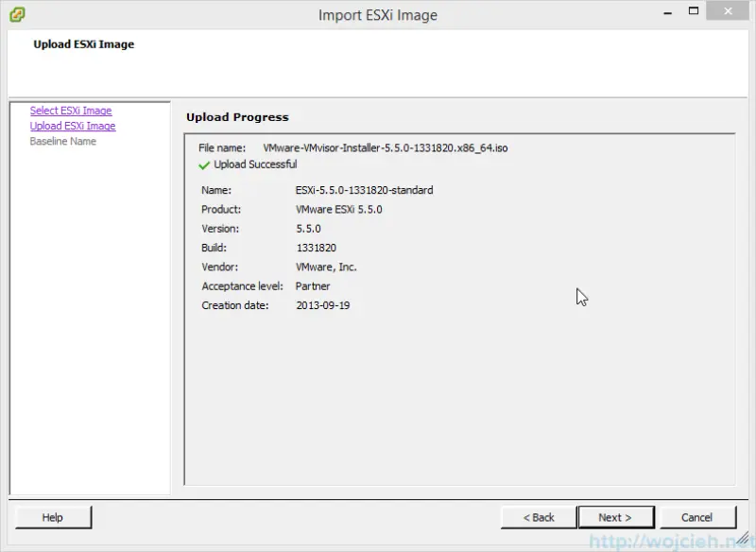Minimize the Import ESXi Image window
Viewport: 756px width, 552px height.
pos(667,11)
